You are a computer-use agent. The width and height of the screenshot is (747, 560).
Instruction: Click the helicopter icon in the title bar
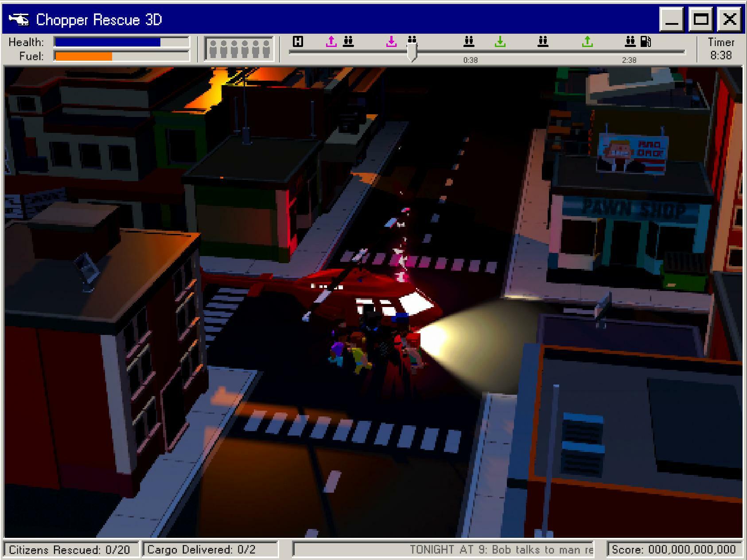pos(19,18)
